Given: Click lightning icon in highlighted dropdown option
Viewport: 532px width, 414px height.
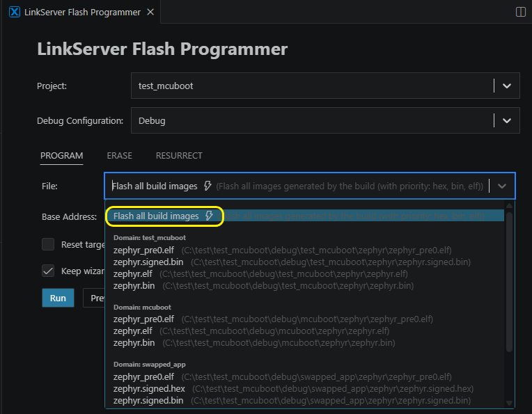Looking at the screenshot, I should [x=209, y=216].
